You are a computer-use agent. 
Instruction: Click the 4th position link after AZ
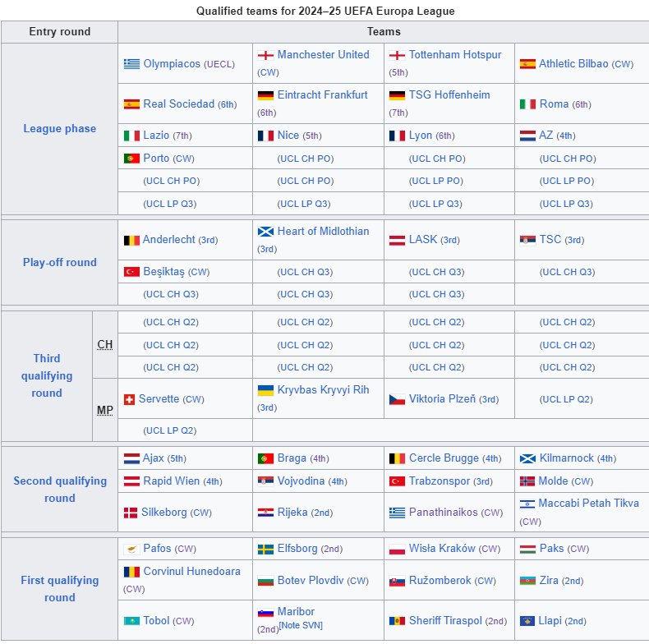[566, 136]
